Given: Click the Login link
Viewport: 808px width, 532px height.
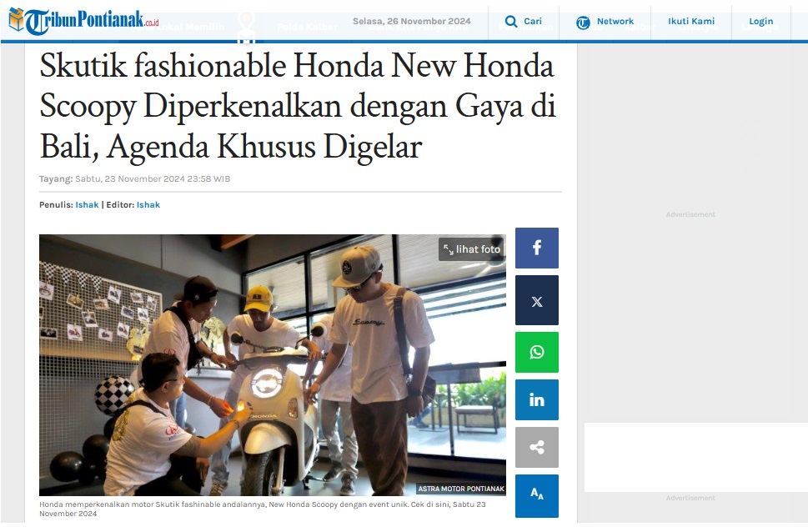Looking at the screenshot, I should (761, 22).
